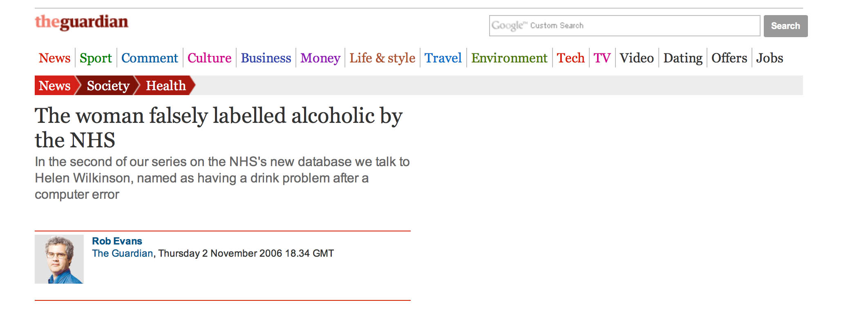Image resolution: width=868 pixels, height=311 pixels.
Task: Select Business in the navigation bar
Action: coord(266,58)
